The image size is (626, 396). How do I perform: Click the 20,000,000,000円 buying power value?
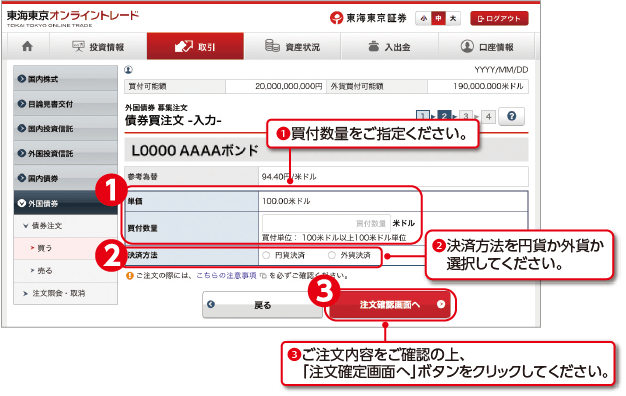click(x=288, y=86)
